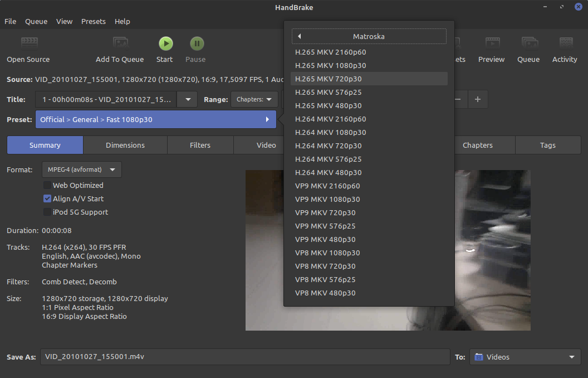Click the Save As filename field
This screenshot has width=588, height=378.
pyautogui.click(x=244, y=357)
